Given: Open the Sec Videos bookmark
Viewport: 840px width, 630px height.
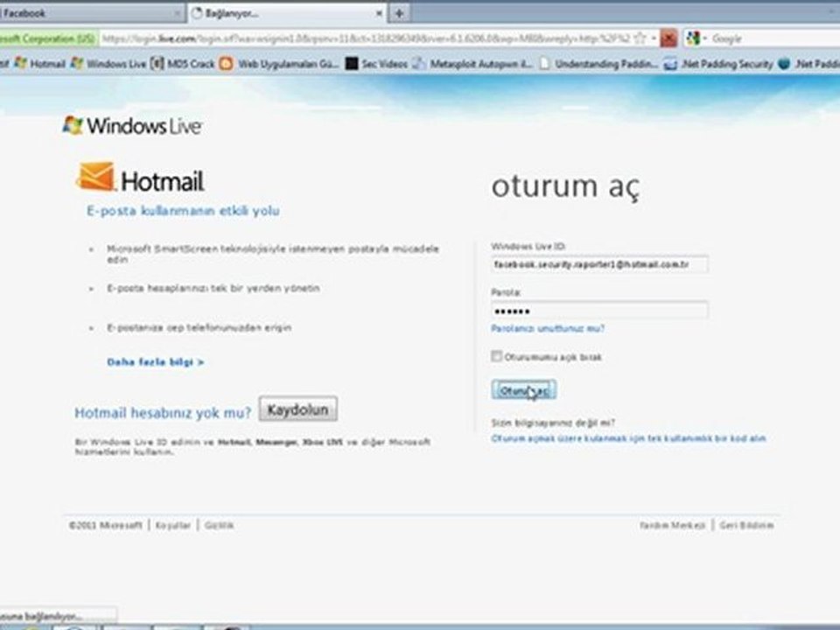Looking at the screenshot, I should 376,64.
